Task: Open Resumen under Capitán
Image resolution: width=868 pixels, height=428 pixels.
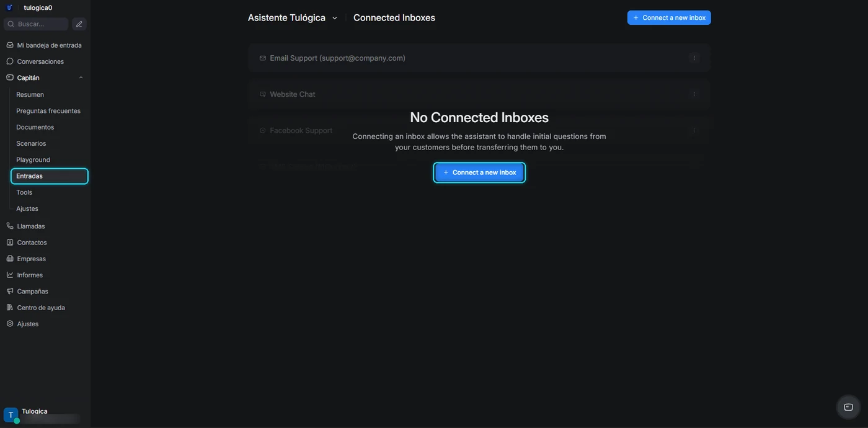Action: pos(30,94)
